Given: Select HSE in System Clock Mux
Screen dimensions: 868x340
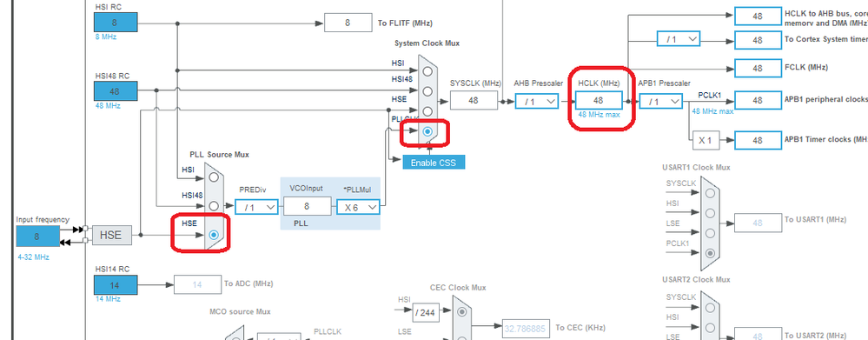Looking at the screenshot, I should coord(427,111).
